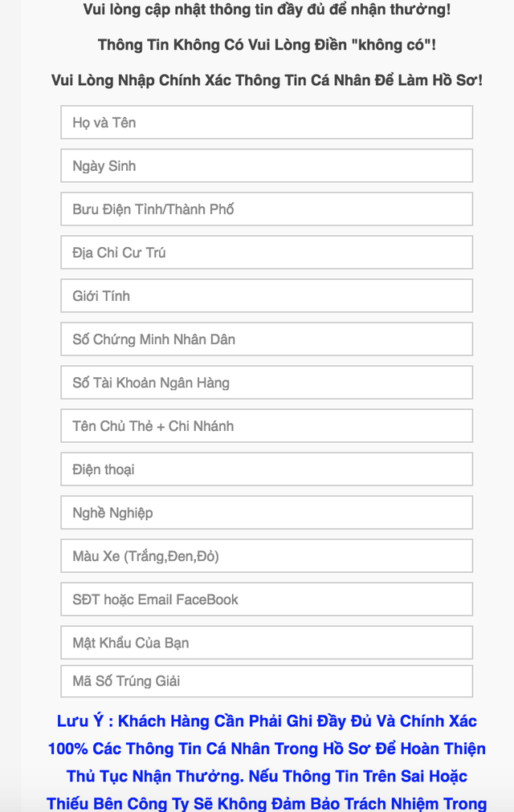Screen dimensions: 514x812
Task: Focus the 'Mật Khẩu Của Bạn' field
Action: [266, 643]
